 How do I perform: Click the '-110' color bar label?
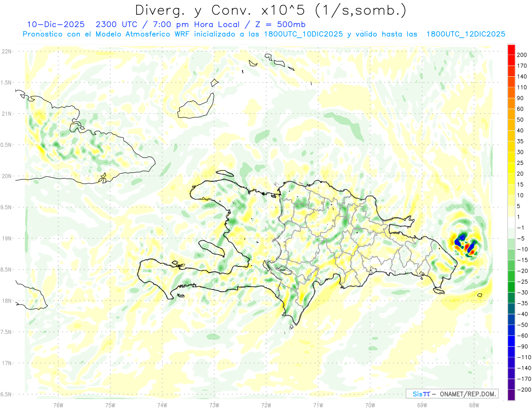(524, 357)
